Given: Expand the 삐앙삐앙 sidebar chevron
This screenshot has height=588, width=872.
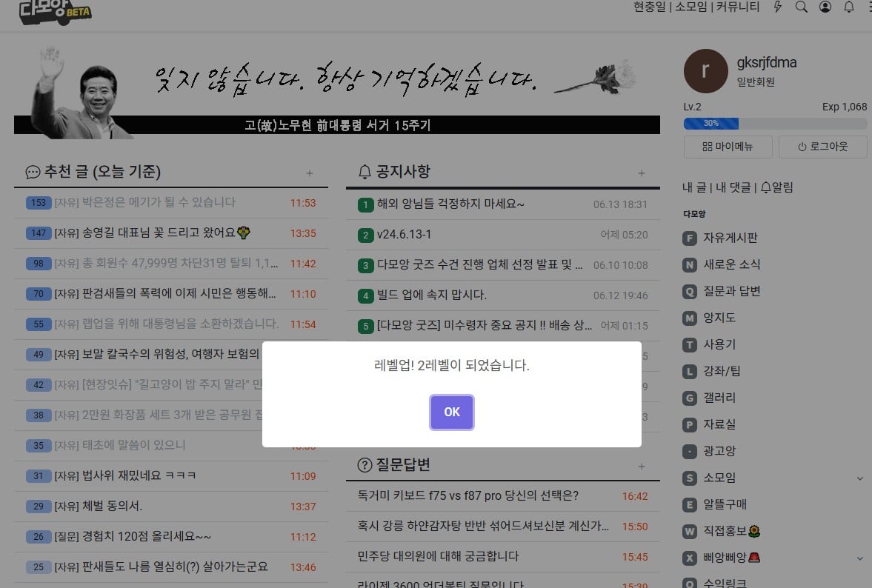Looking at the screenshot, I should tap(859, 558).
